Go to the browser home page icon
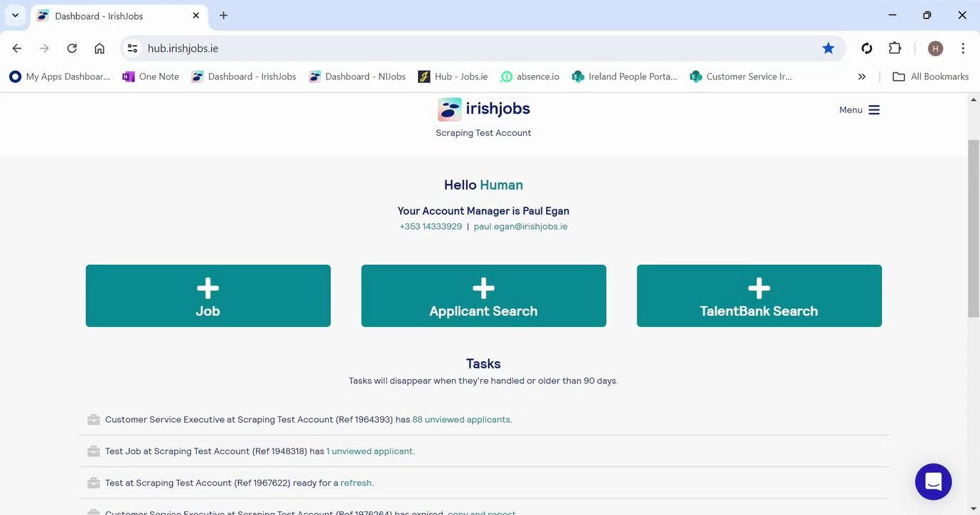 click(x=99, y=48)
